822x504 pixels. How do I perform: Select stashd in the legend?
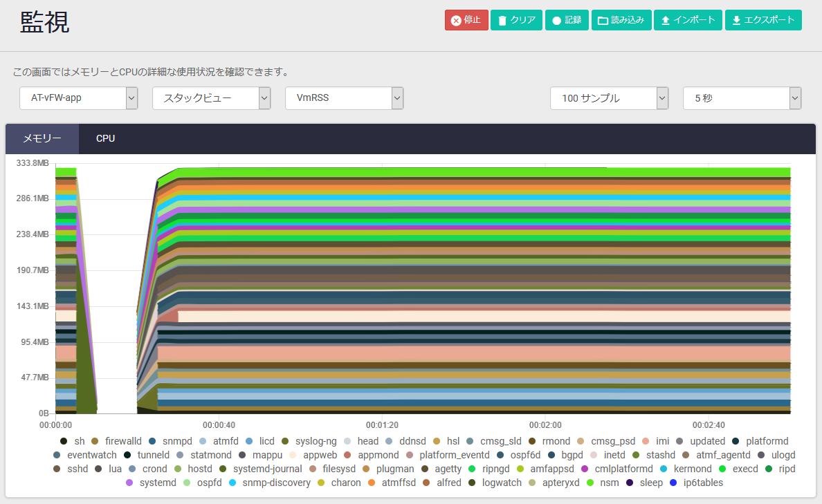654,455
